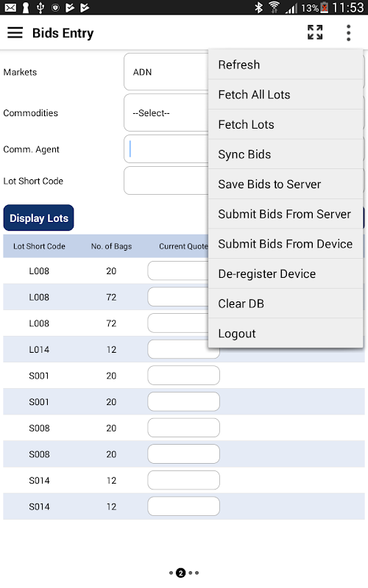This screenshot has height=588, width=368.
Task: Tap the Display Lots button
Action: (x=39, y=218)
